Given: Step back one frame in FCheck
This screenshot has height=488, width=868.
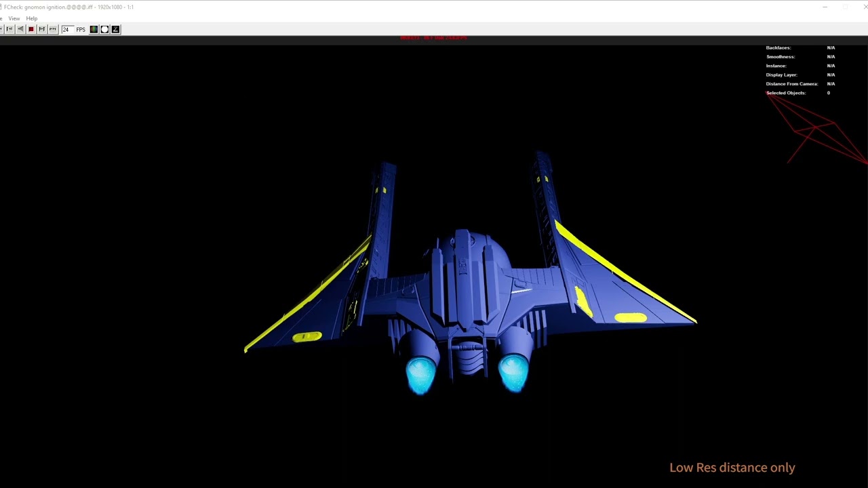Looking at the screenshot, I should 9,29.
